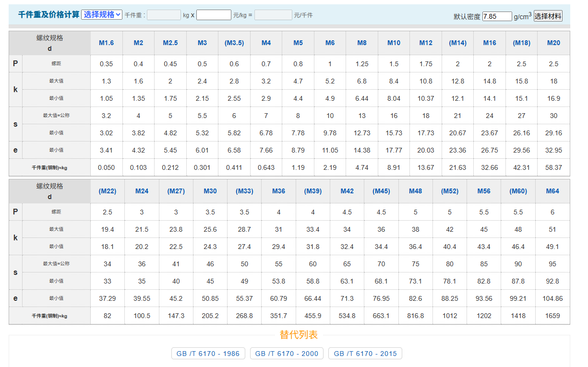Open the 选择规格 dropdown
588x367 pixels.
click(x=102, y=15)
